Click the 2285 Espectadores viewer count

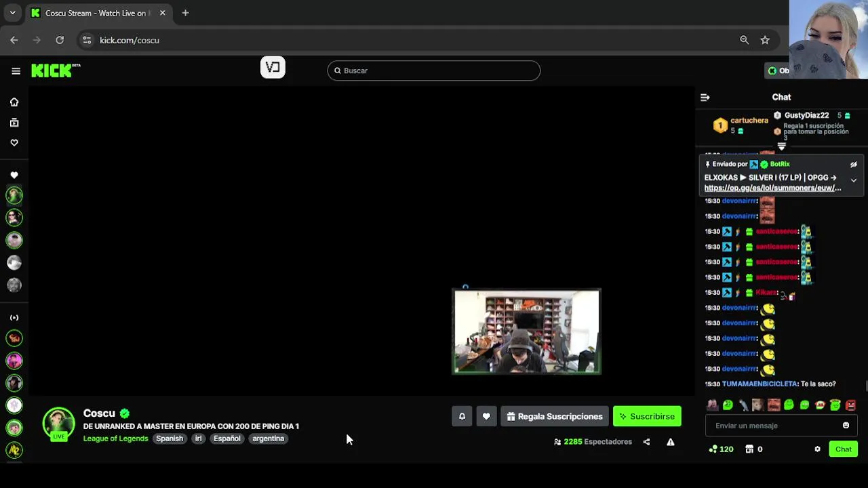[x=598, y=442]
